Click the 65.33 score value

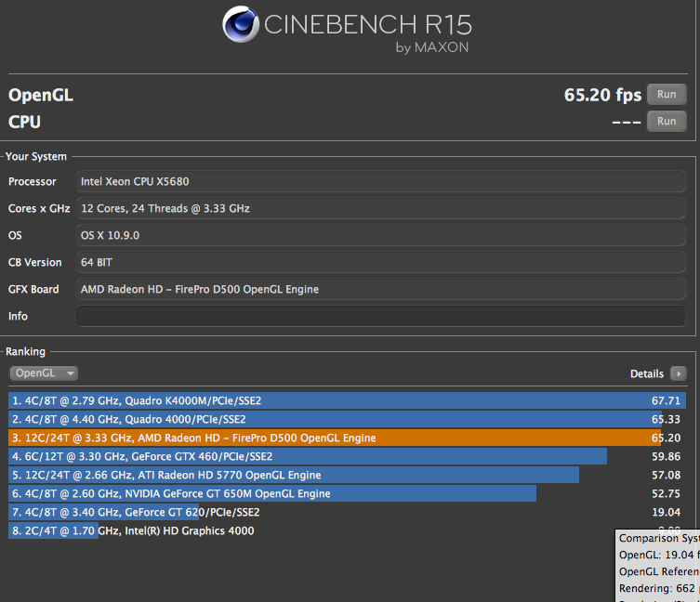(x=666, y=420)
